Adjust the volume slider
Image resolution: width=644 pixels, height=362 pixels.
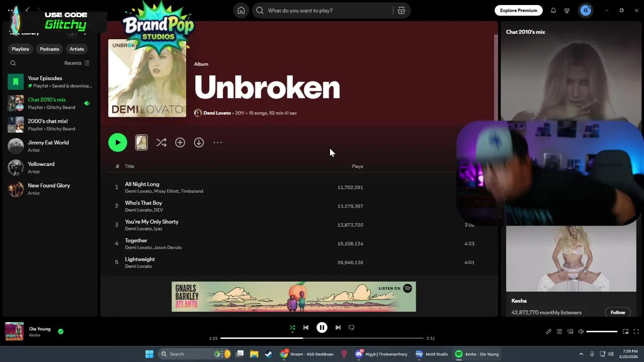[x=602, y=332]
